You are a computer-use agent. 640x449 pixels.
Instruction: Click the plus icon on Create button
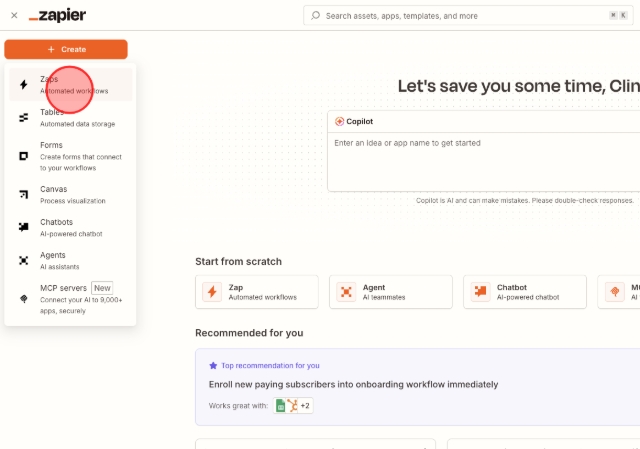51,49
